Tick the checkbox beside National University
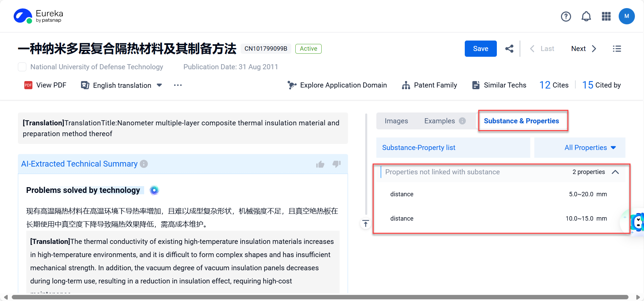The width and height of the screenshot is (644, 301). [x=22, y=67]
